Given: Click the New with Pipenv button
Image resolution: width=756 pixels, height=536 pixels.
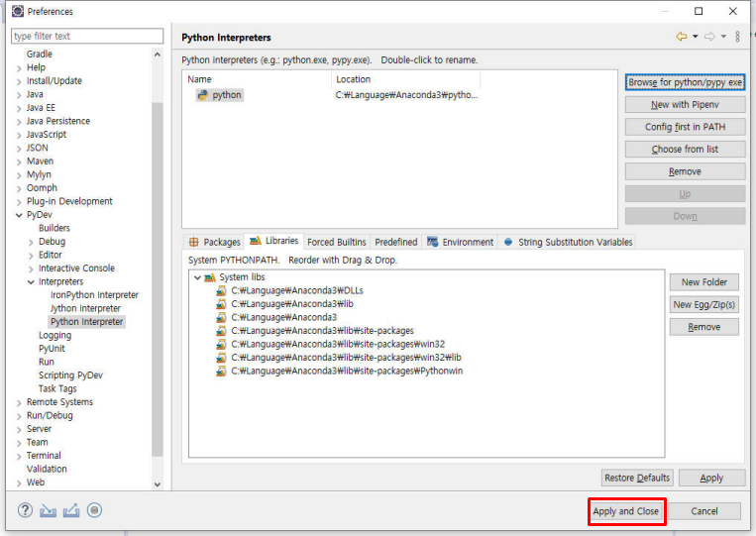Looking at the screenshot, I should coord(685,105).
